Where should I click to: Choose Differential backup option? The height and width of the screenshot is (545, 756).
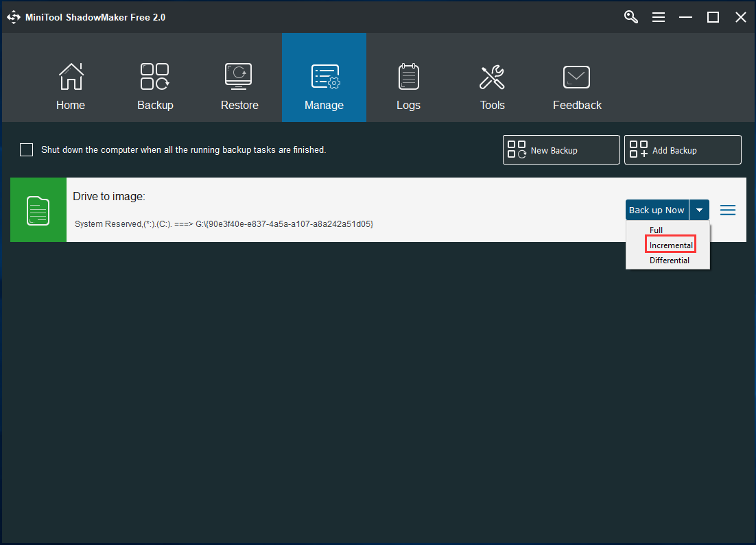coord(669,261)
